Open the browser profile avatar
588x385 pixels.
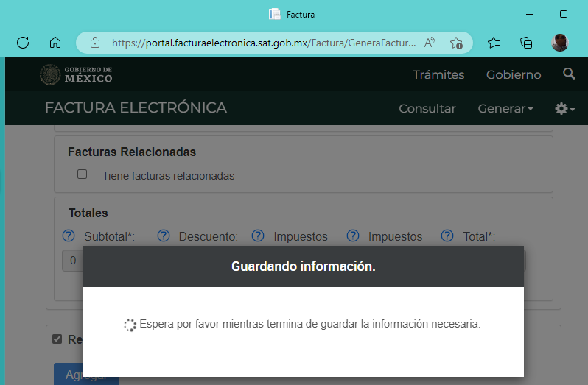point(560,43)
